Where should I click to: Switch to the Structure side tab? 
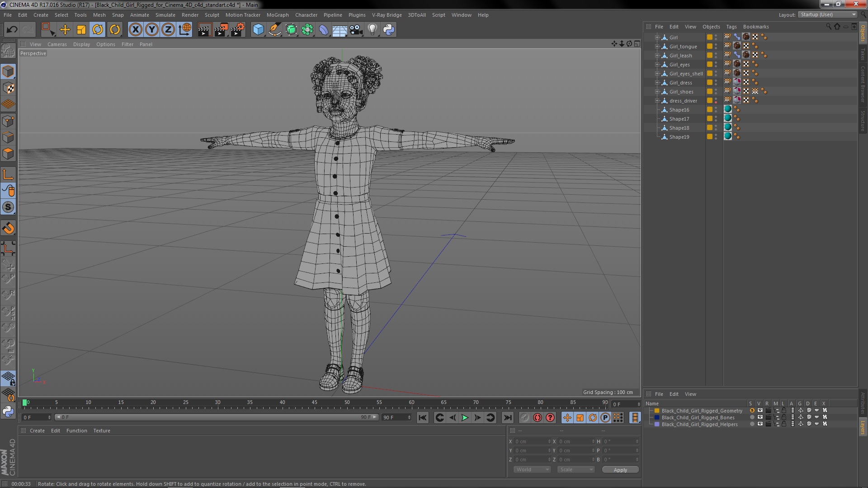[x=863, y=120]
